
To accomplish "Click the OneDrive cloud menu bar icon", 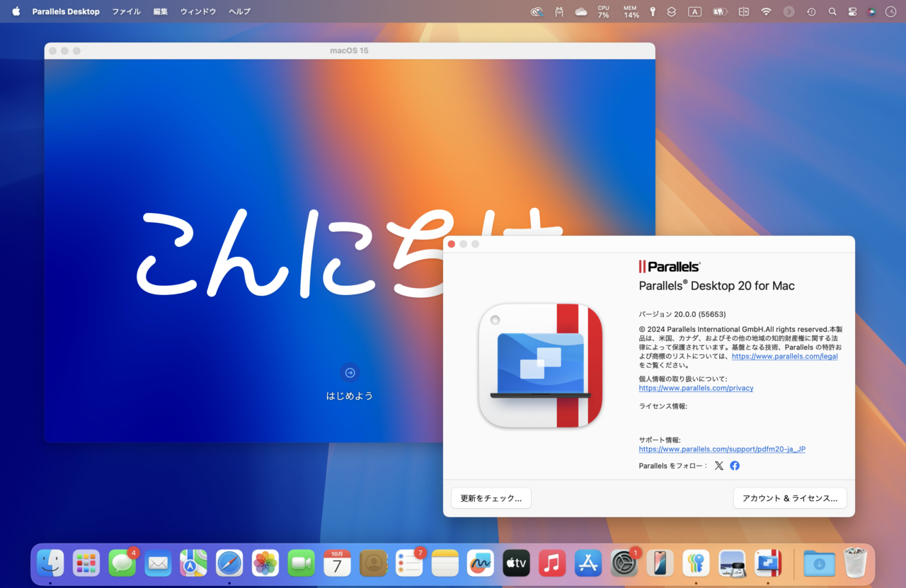I will pyautogui.click(x=581, y=11).
